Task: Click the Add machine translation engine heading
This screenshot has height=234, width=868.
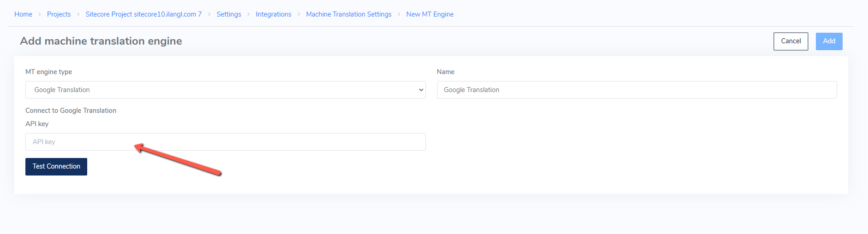Action: point(101,41)
